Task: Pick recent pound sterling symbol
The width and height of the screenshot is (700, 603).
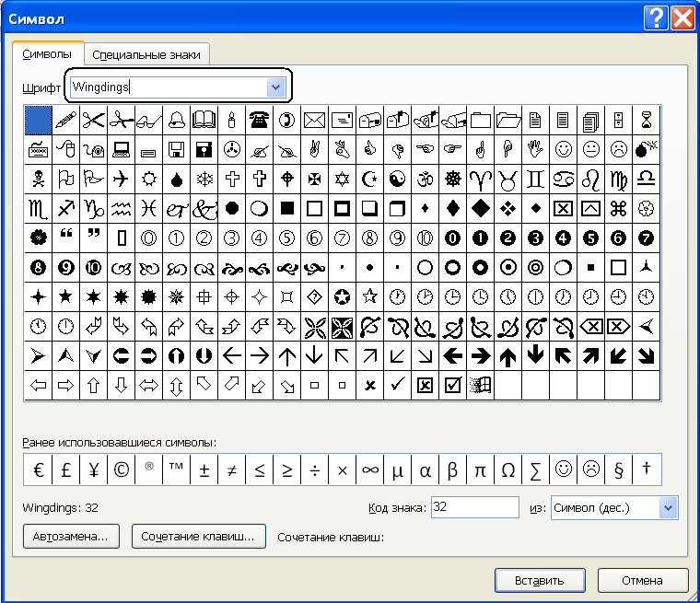Action: [x=66, y=470]
